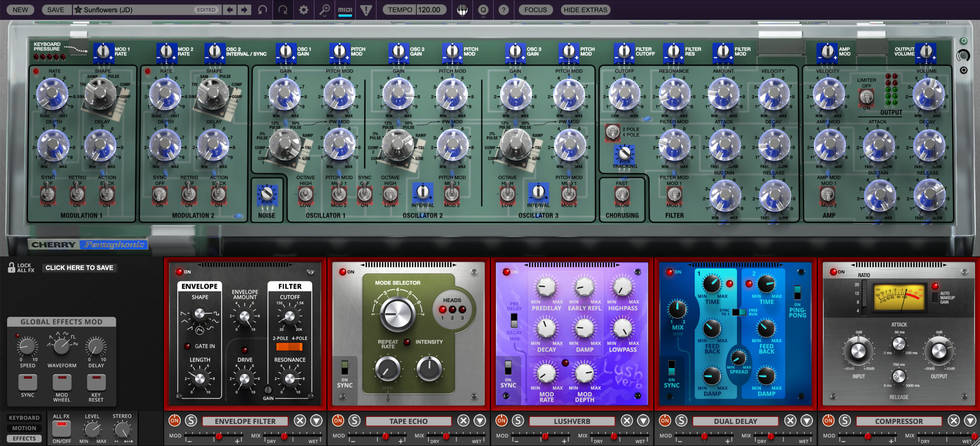Click the Click Here To Save button
The width and height of the screenshot is (980, 446).
(79, 268)
